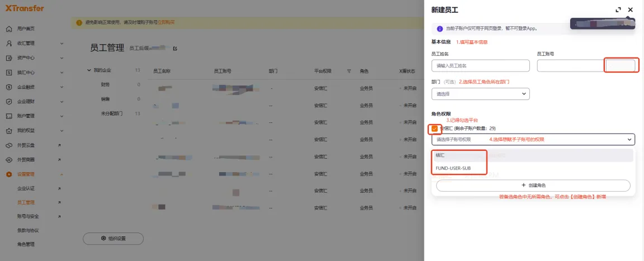Select FUND-USER-SUB role option
Viewport: 644px width, 261px height.
click(x=453, y=168)
